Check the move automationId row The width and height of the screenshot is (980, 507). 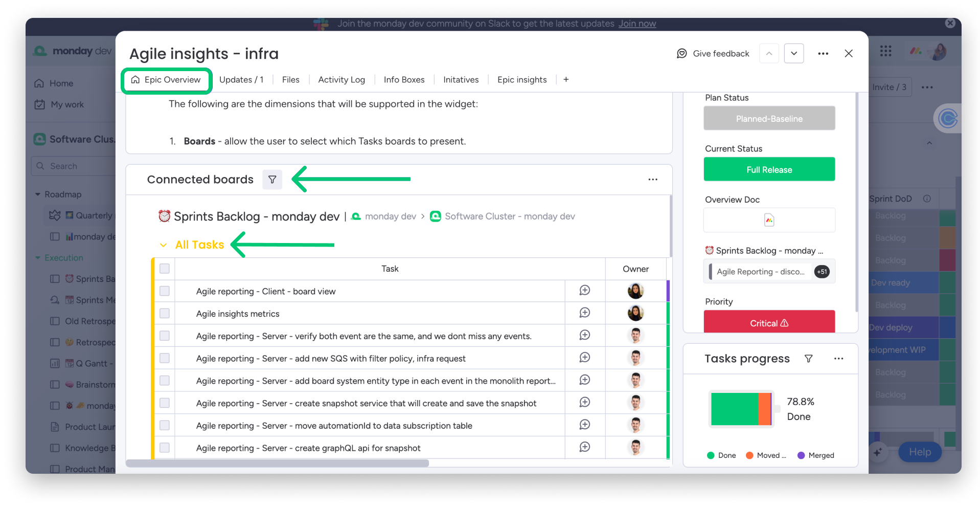click(x=165, y=425)
